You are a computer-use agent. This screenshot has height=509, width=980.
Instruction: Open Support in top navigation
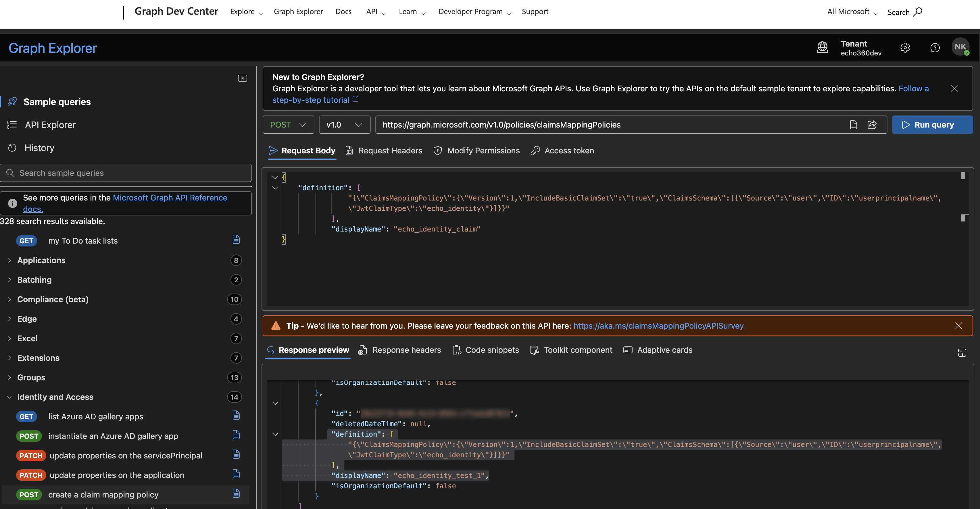point(535,12)
